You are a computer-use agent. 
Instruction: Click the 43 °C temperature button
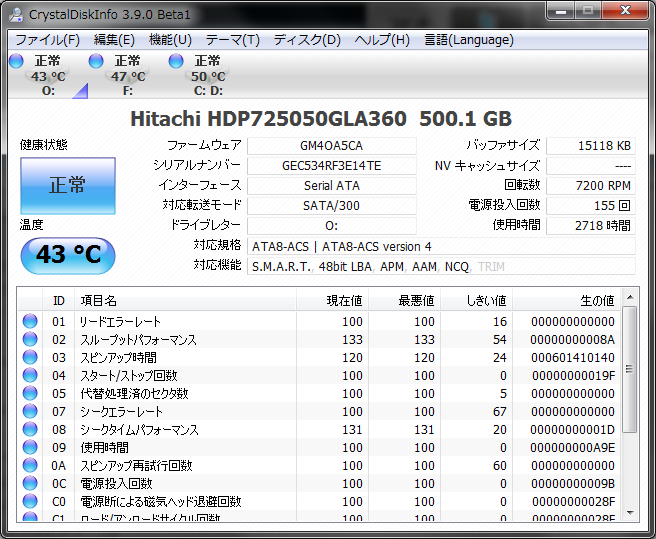[68, 255]
